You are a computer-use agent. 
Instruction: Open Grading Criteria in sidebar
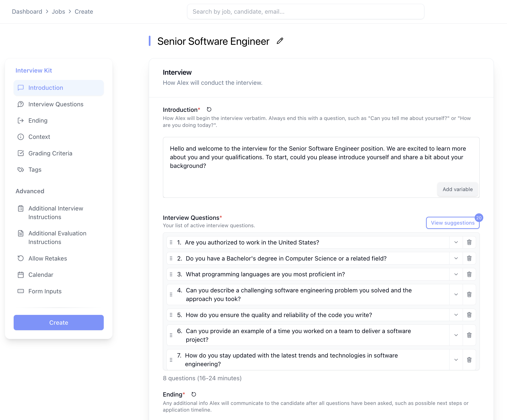[59, 153]
